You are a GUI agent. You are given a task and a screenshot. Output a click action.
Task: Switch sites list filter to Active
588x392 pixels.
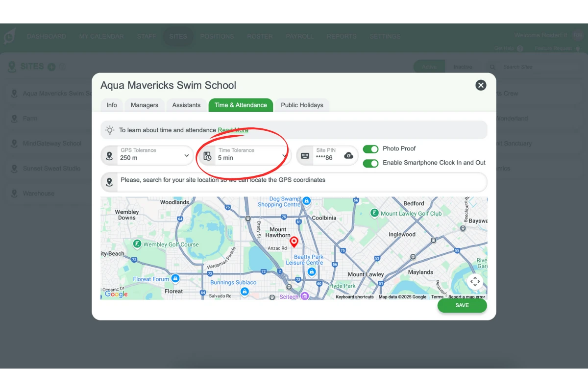(x=429, y=67)
